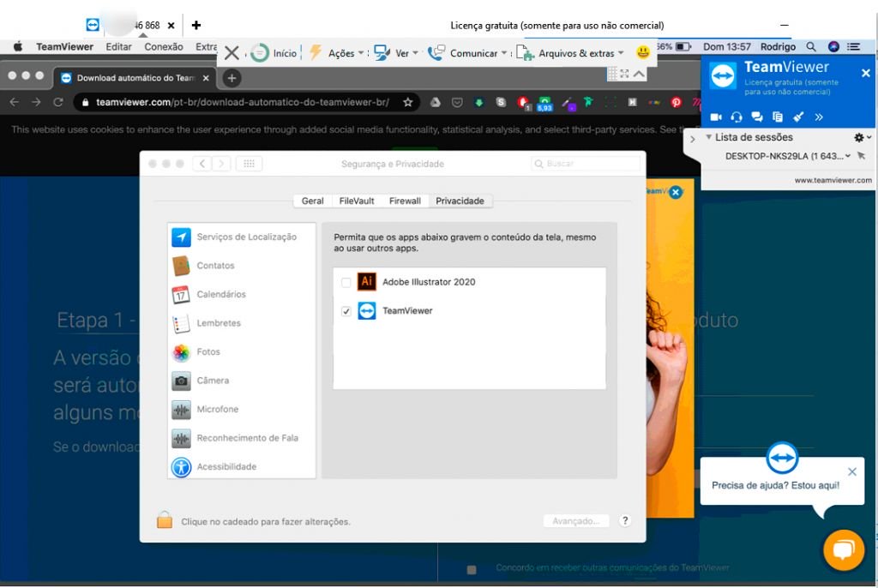
Task: Open a new browser tab with plus button
Action: point(232,78)
